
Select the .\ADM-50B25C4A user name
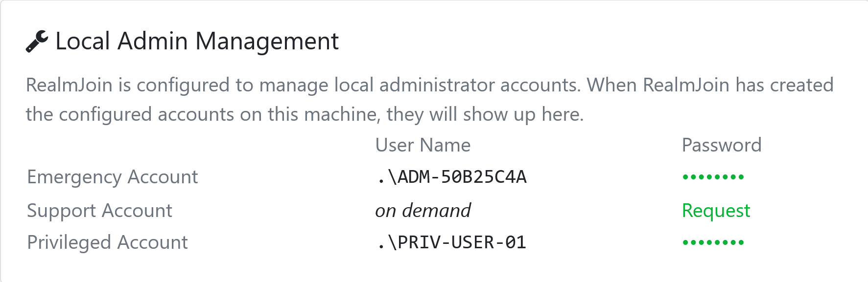click(451, 177)
